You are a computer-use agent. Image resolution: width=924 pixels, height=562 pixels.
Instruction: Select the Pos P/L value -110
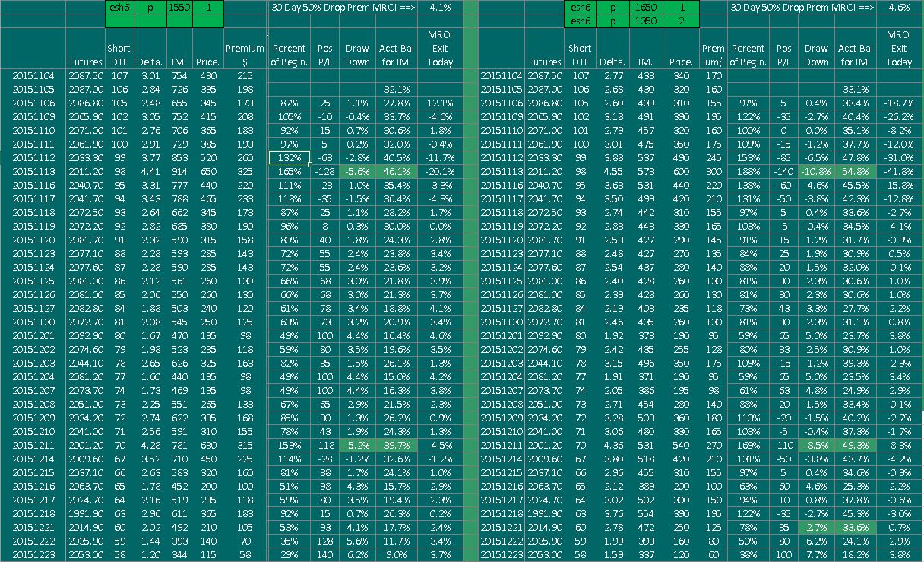(784, 445)
